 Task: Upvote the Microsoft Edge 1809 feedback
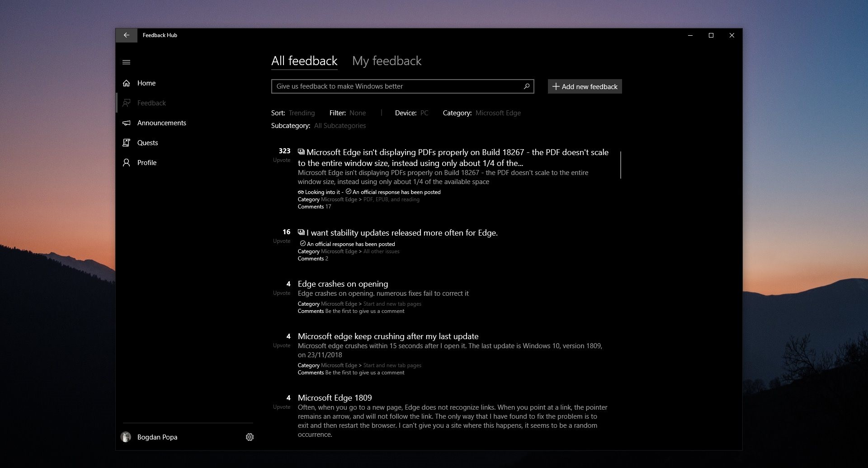coord(282,402)
